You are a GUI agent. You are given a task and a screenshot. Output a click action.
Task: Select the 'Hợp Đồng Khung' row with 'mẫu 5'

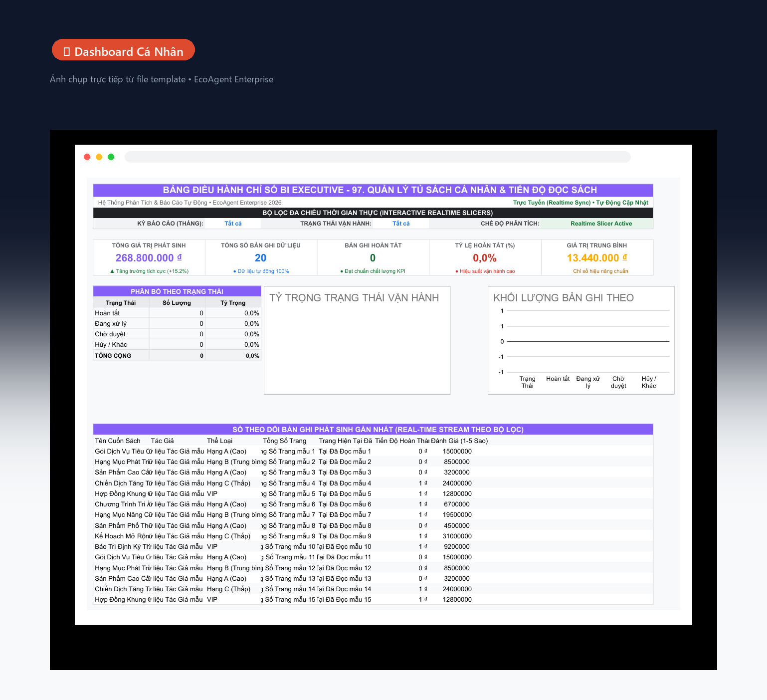pos(373,494)
